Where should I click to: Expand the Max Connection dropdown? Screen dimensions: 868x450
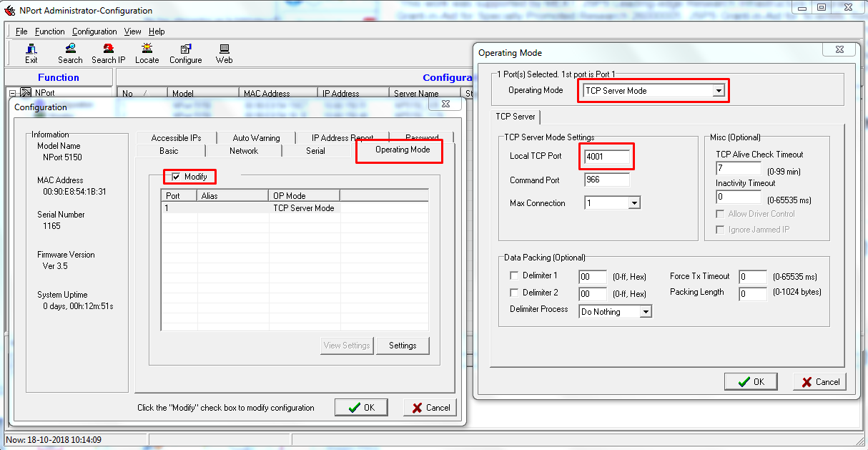(633, 203)
